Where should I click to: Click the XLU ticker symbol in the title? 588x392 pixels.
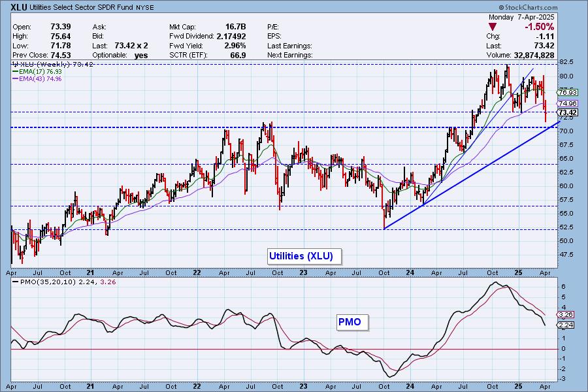pos(19,7)
